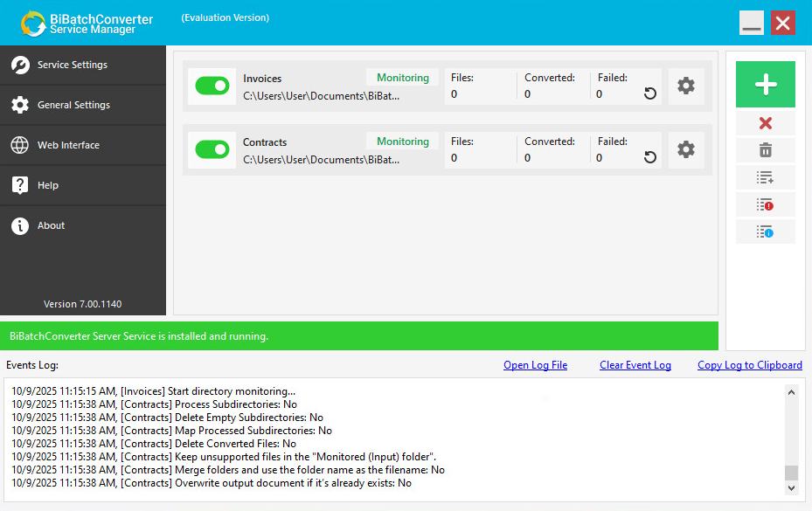Reset Invoices failed counter
Viewport: 812px width, 511px height.
click(650, 93)
